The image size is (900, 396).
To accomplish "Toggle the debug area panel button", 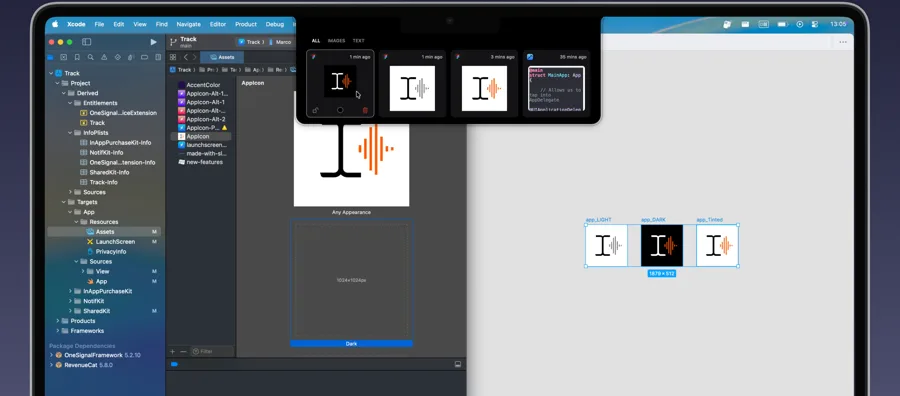I will point(457,364).
